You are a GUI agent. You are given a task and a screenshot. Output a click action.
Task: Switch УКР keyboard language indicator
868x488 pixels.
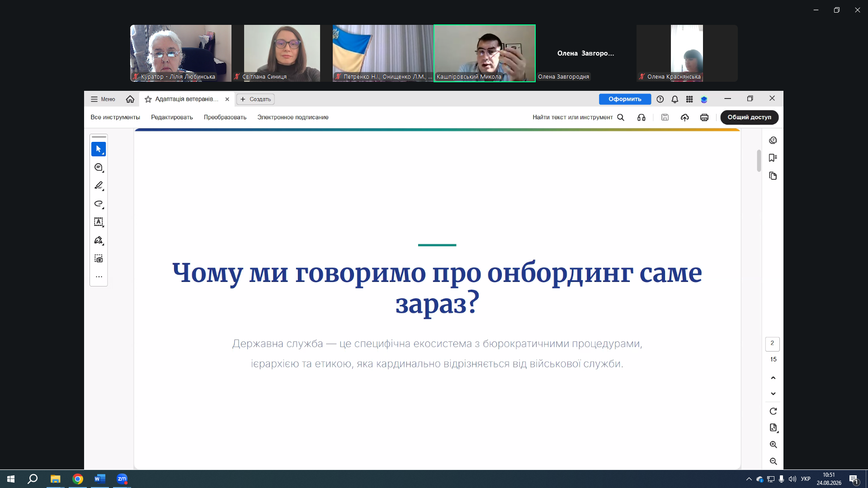[x=806, y=479]
